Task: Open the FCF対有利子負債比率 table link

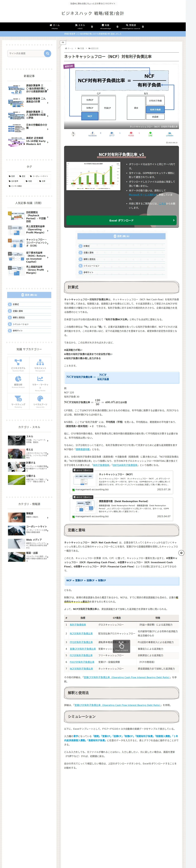Action: [x=81, y=655]
